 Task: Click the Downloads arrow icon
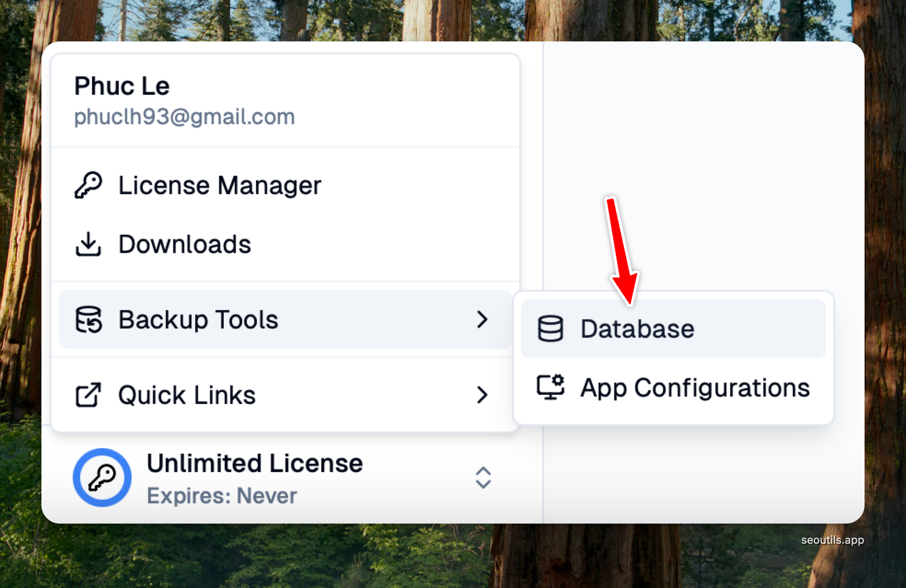[x=88, y=244]
